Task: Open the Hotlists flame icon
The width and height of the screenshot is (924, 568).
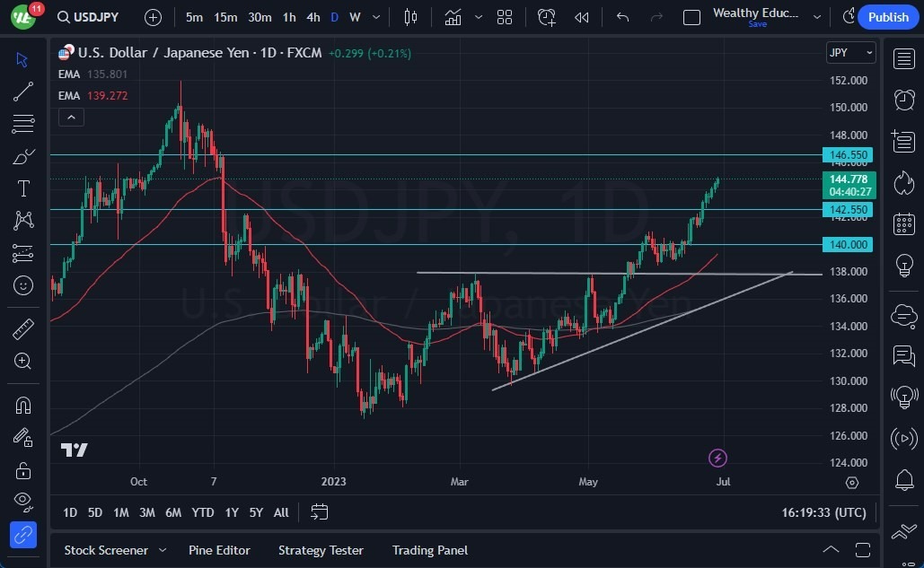Action: [905, 182]
